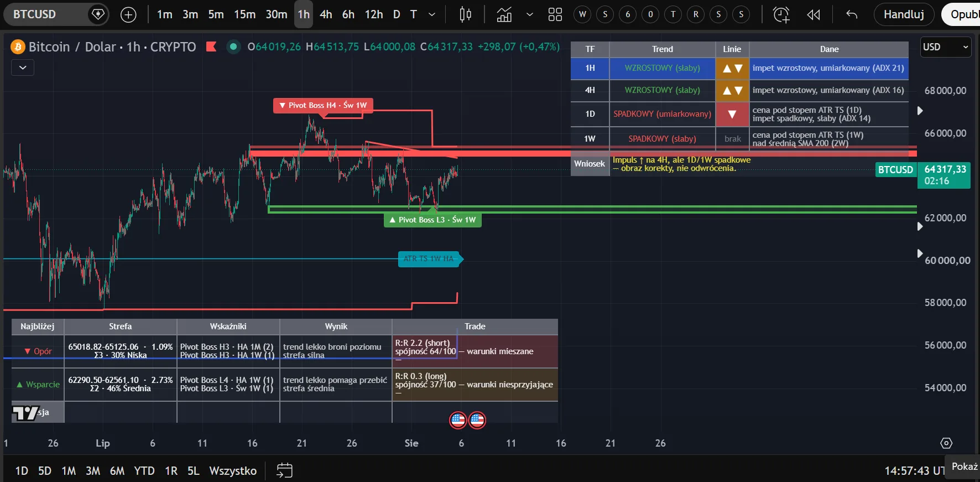Click the T circle shortcut button
Viewport: 980px width, 482px height.
click(673, 15)
